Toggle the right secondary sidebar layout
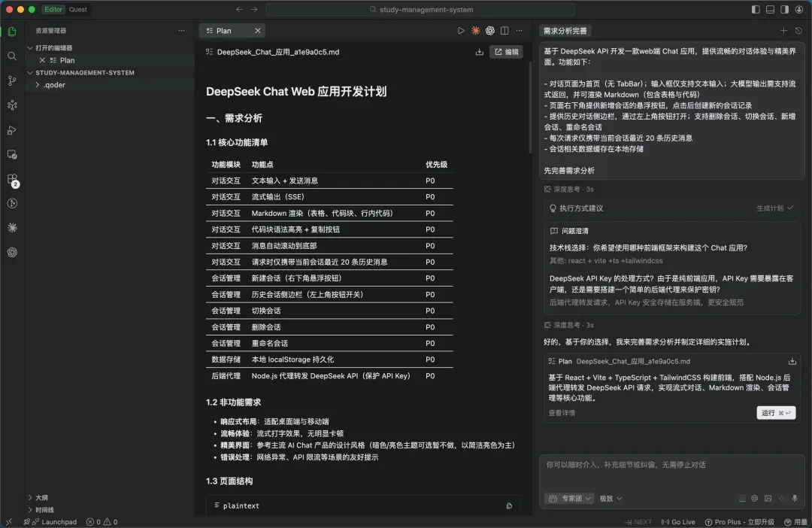Viewport: 812px width, 528px height. pos(784,10)
